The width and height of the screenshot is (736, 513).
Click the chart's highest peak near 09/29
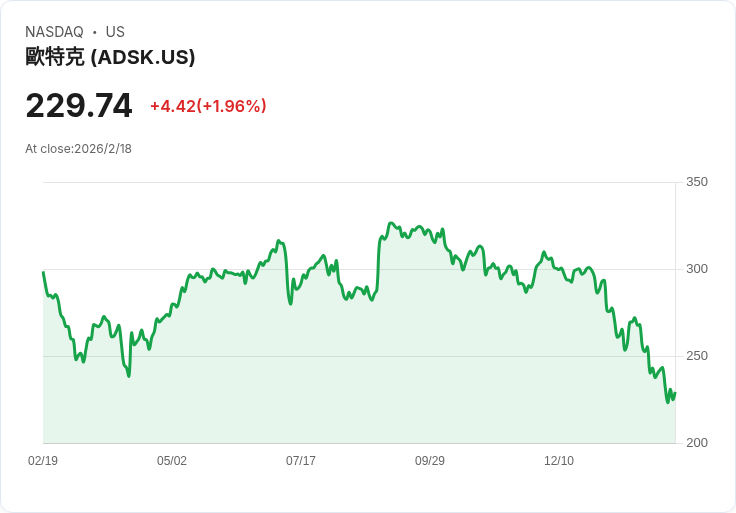(x=391, y=223)
